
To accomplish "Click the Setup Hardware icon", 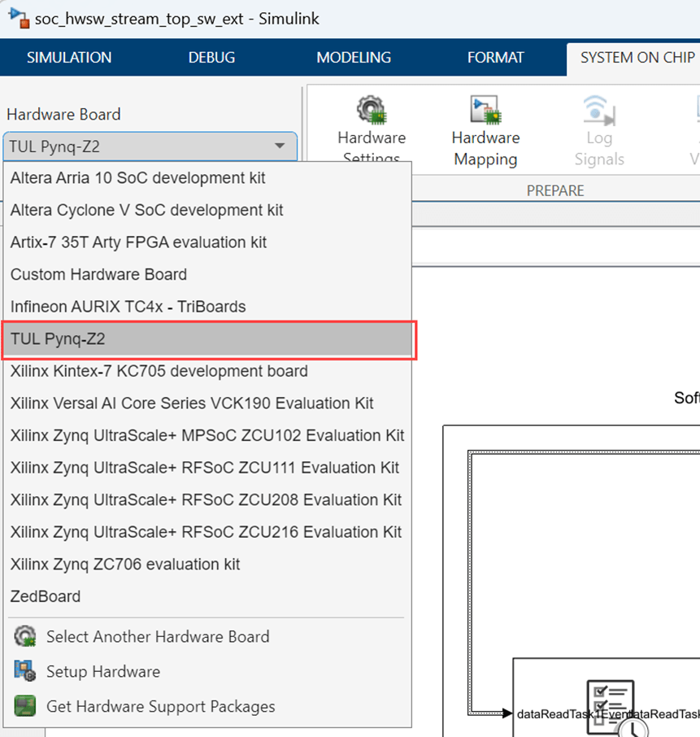I will 25,672.
